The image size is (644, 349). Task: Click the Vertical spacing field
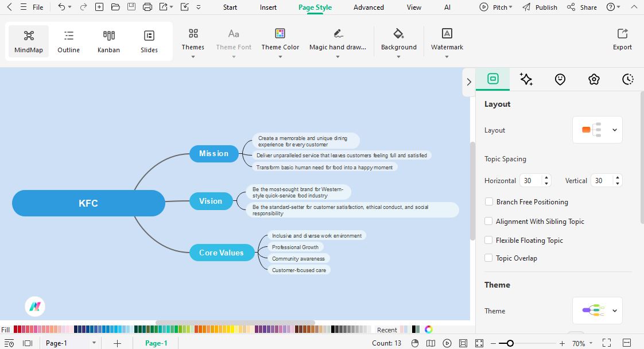pos(602,181)
